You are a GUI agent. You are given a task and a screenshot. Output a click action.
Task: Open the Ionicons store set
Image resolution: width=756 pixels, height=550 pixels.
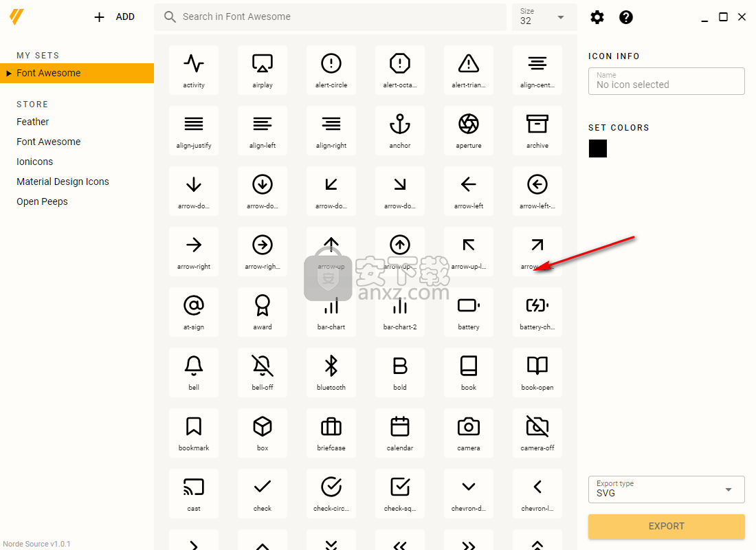tap(35, 162)
